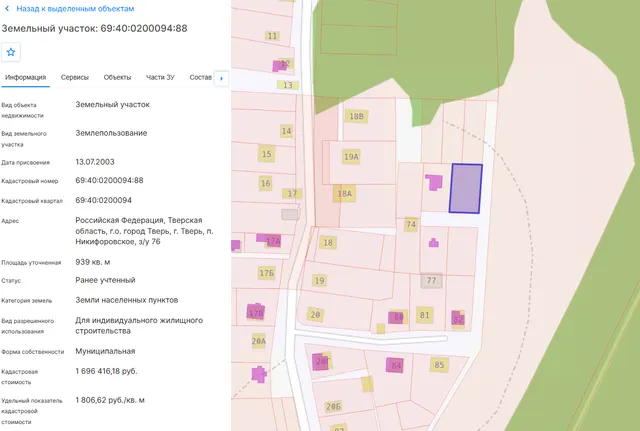Click map label 18В
The width and height of the screenshot is (640, 431).
(x=356, y=116)
